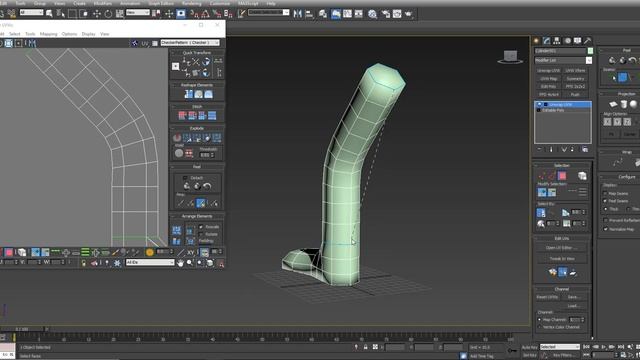Open the Hierarchy tab in command panel
This screenshot has height=360, width=640.
tap(557, 40)
